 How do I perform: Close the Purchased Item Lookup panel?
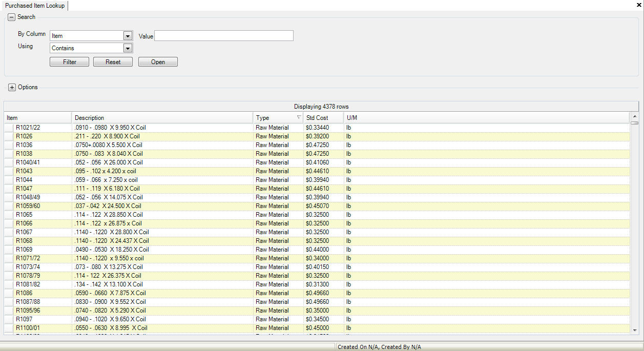point(638,5)
